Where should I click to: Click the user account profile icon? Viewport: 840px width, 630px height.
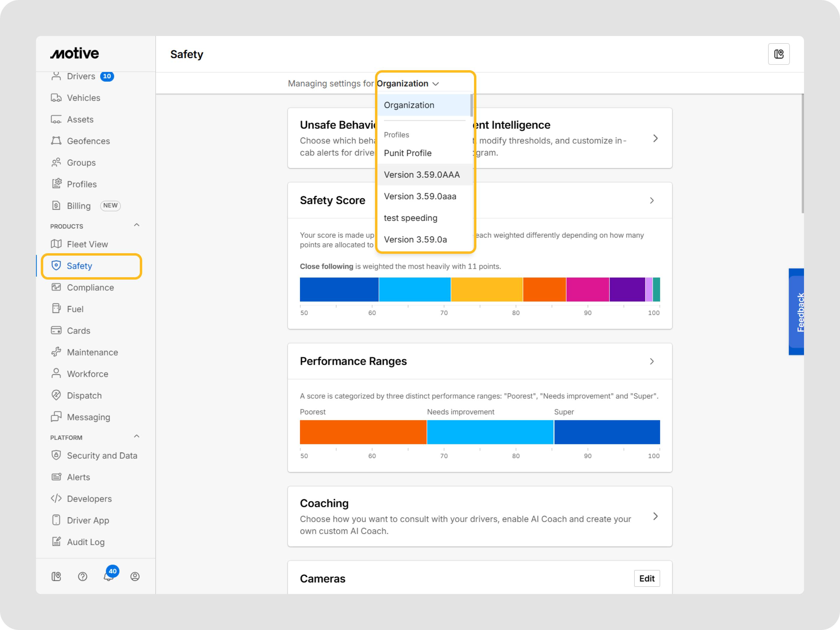pos(135,577)
